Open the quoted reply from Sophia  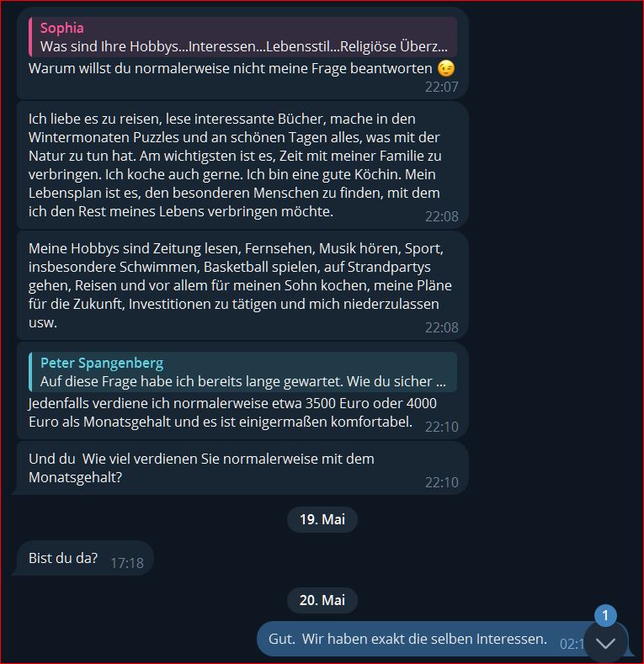pyautogui.click(x=242, y=37)
